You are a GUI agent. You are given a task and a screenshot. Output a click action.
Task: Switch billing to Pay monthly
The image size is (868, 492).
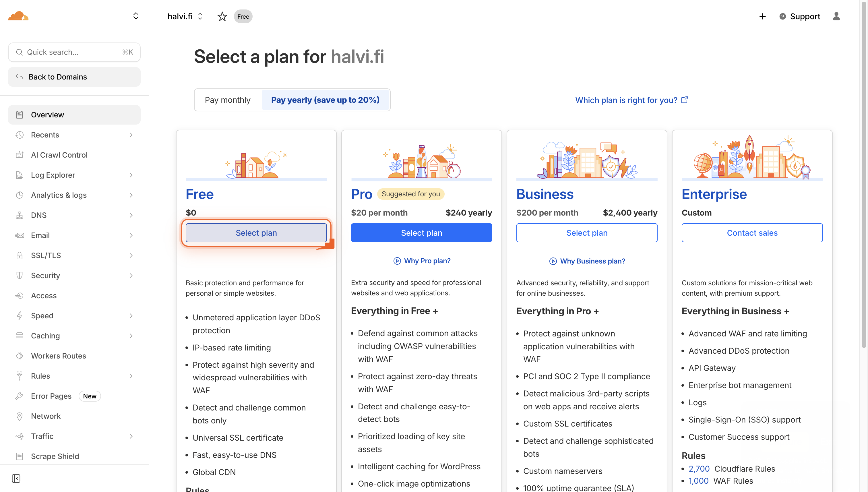pyautogui.click(x=227, y=100)
